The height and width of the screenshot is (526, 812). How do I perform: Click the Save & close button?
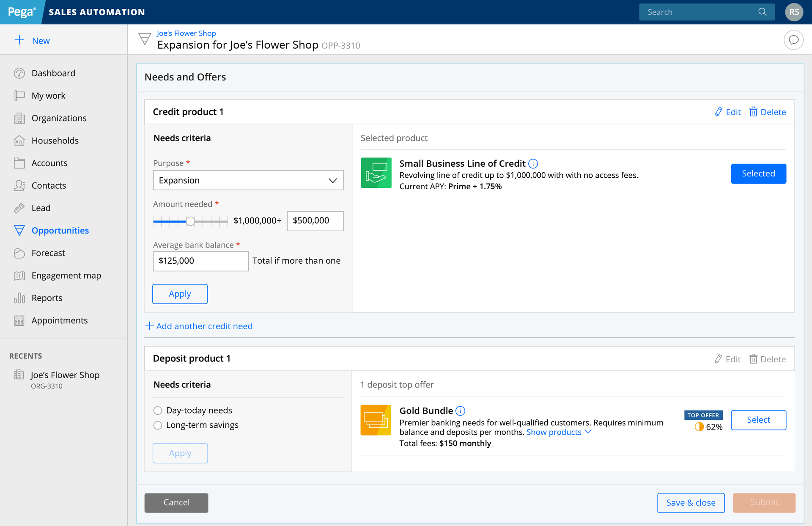tap(691, 503)
